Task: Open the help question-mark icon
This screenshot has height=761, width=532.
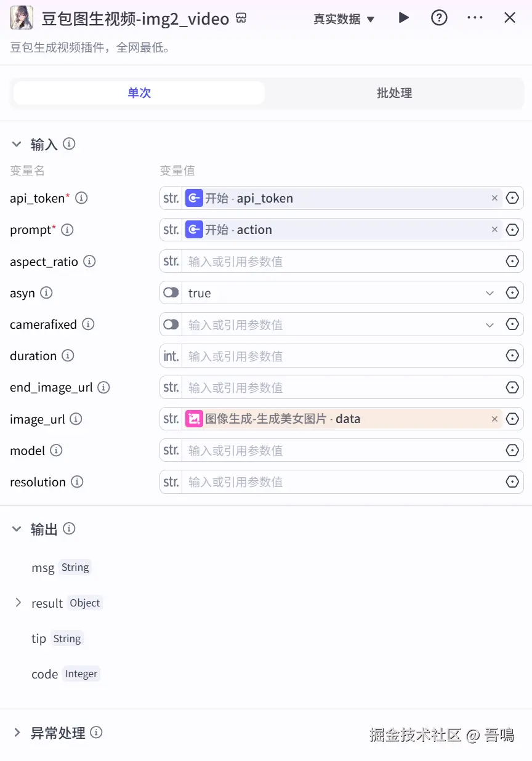Action: point(439,18)
